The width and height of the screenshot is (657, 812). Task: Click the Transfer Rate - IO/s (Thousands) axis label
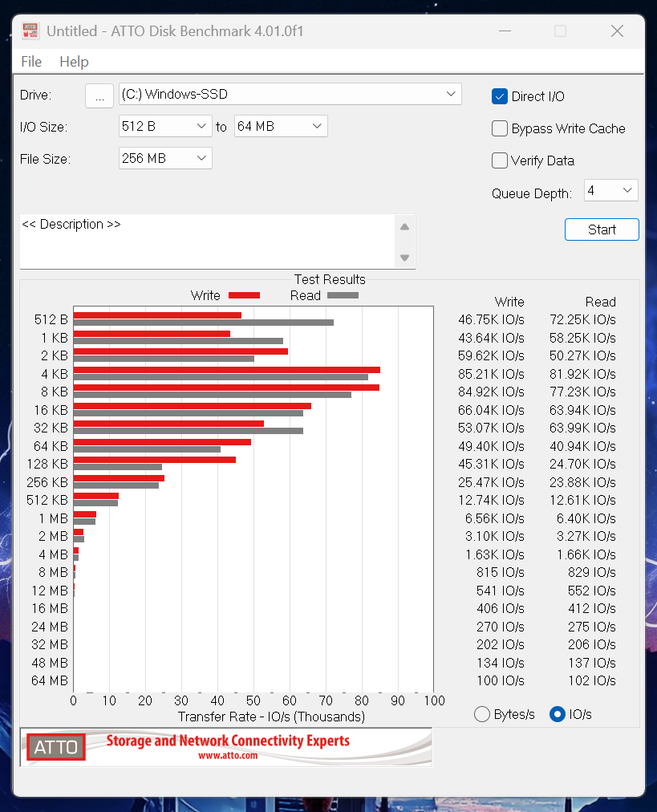[x=271, y=717]
